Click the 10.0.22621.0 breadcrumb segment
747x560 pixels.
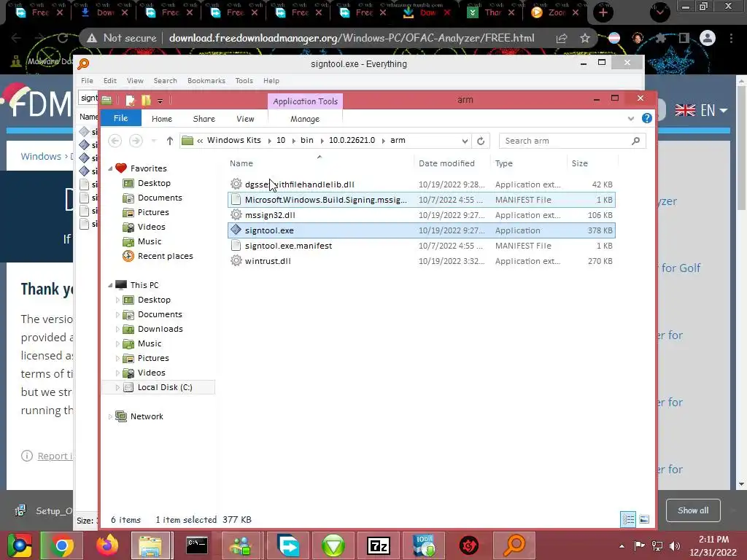pyautogui.click(x=352, y=140)
